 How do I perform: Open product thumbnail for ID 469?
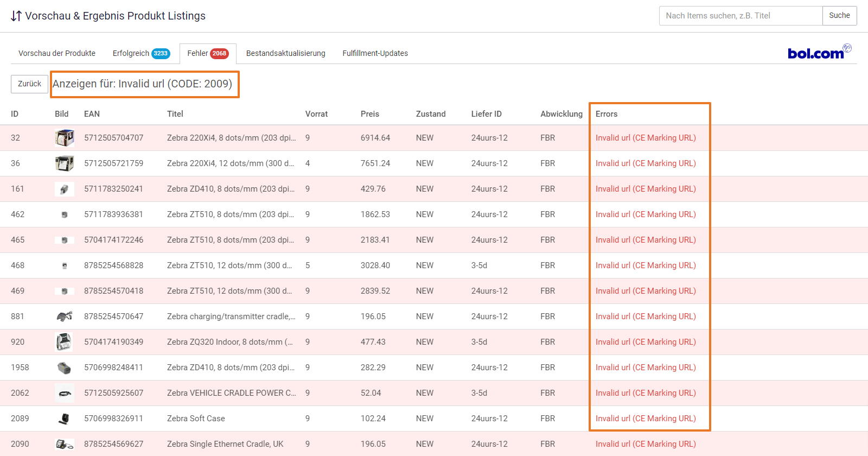coord(65,291)
